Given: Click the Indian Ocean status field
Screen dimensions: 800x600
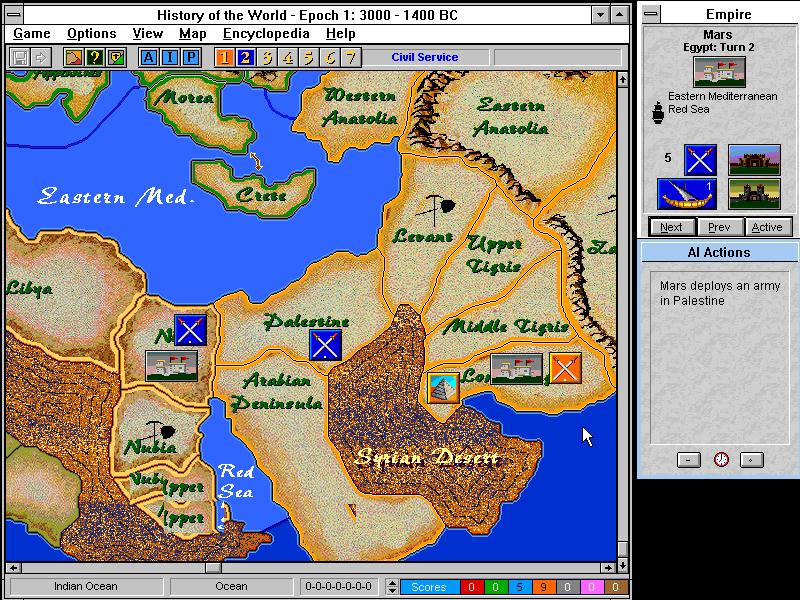Looking at the screenshot, I should pos(86,587).
